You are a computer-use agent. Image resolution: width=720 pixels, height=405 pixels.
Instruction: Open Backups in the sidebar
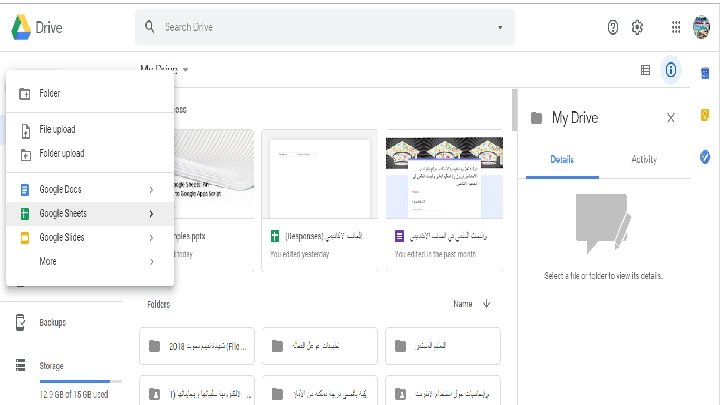(x=53, y=322)
